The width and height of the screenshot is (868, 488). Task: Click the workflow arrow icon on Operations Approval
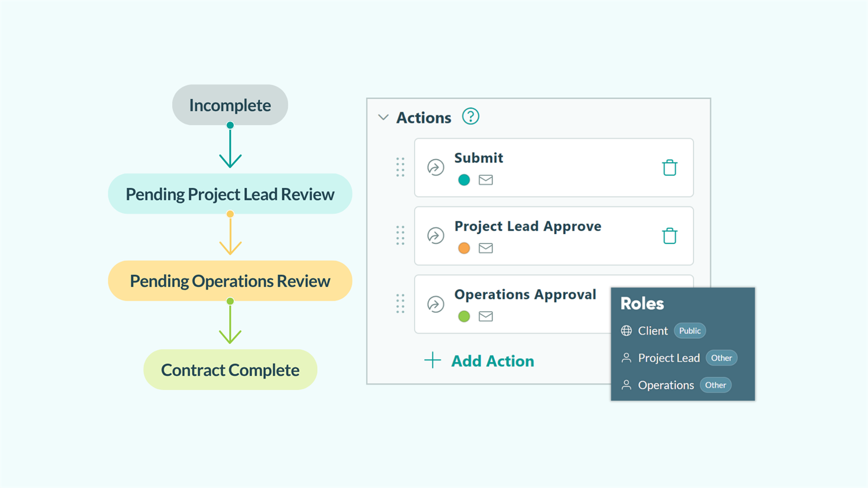click(436, 304)
